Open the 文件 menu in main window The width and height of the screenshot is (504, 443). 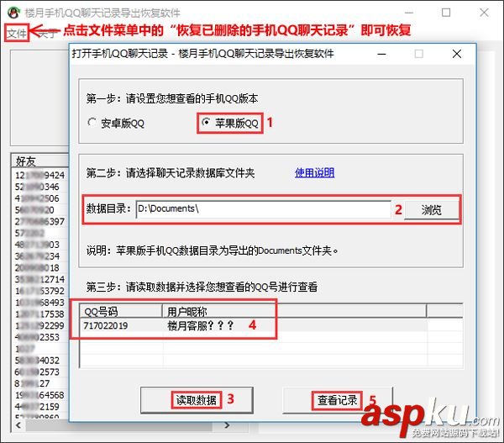pos(17,33)
